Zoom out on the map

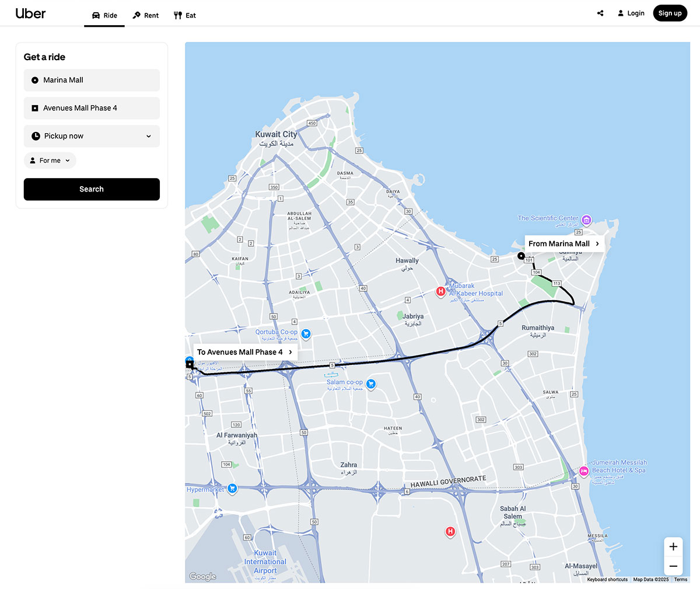tap(673, 566)
